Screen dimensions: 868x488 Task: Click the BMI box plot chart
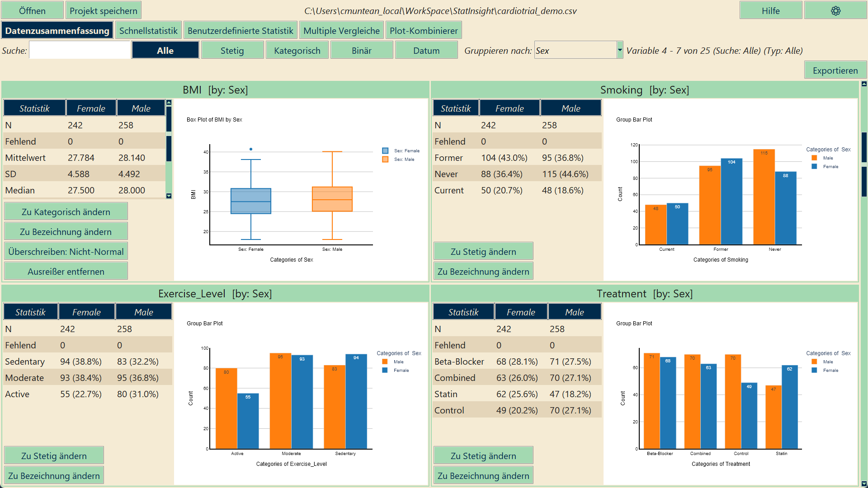301,190
